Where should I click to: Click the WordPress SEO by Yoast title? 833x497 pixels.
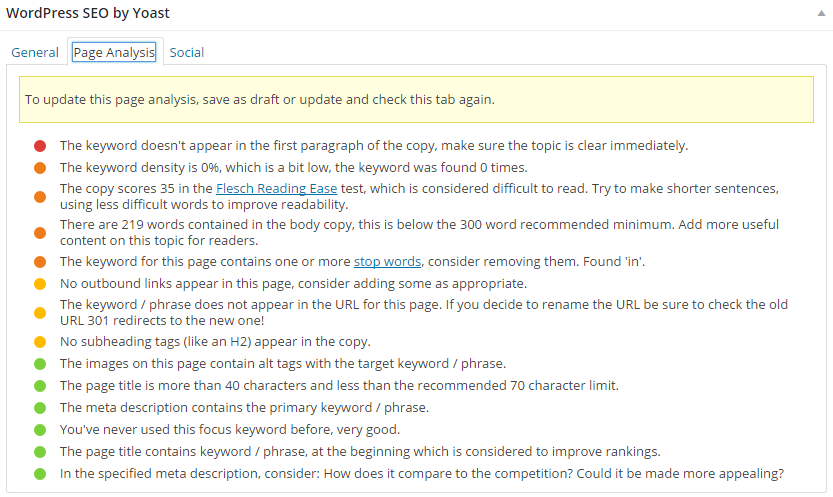click(x=88, y=14)
